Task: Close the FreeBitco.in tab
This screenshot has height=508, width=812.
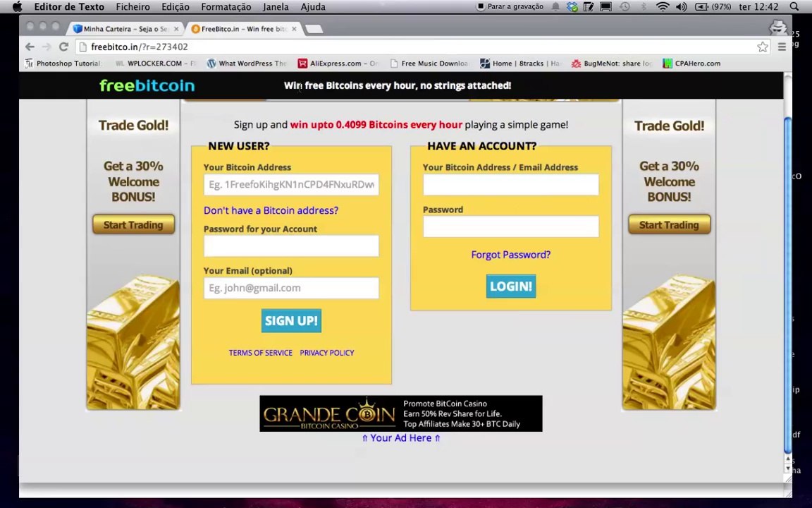Action: (294, 29)
